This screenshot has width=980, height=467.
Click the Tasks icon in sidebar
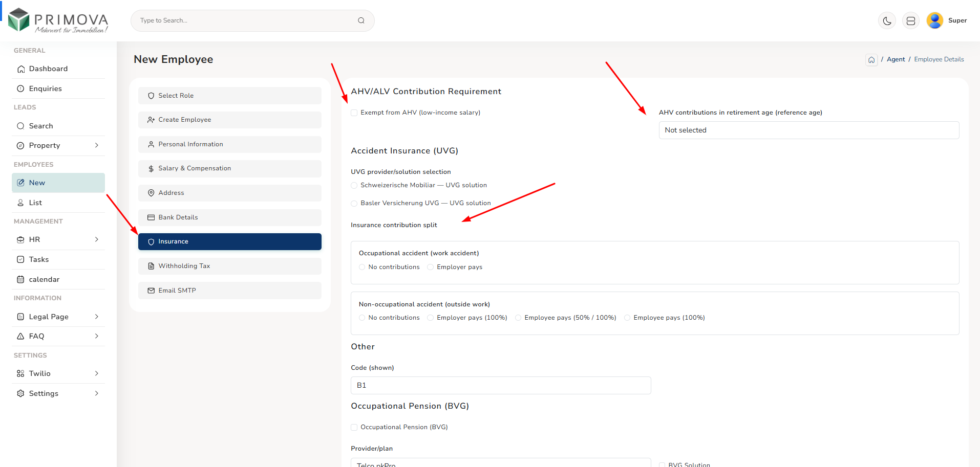click(20, 260)
